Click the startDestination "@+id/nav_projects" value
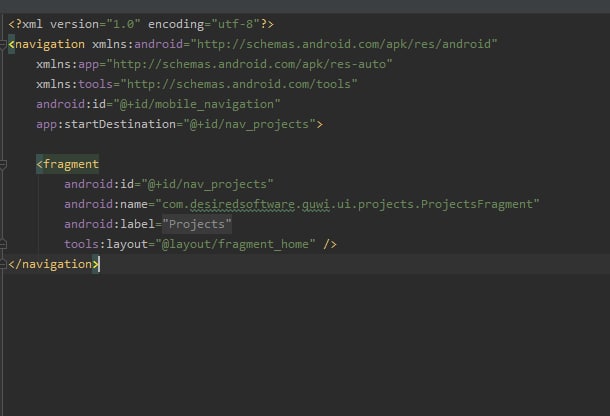This screenshot has height=416, width=610. 249,125
